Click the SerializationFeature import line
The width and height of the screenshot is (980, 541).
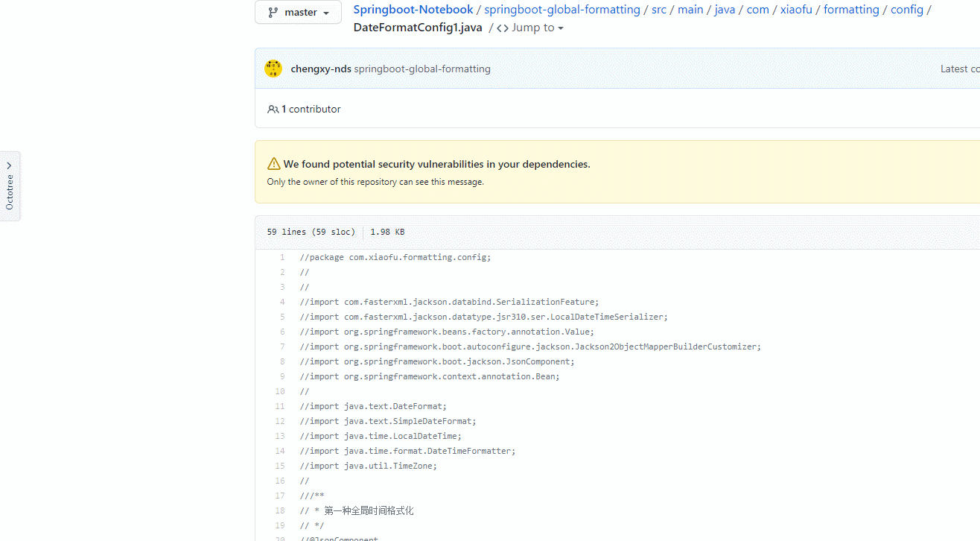[449, 302]
